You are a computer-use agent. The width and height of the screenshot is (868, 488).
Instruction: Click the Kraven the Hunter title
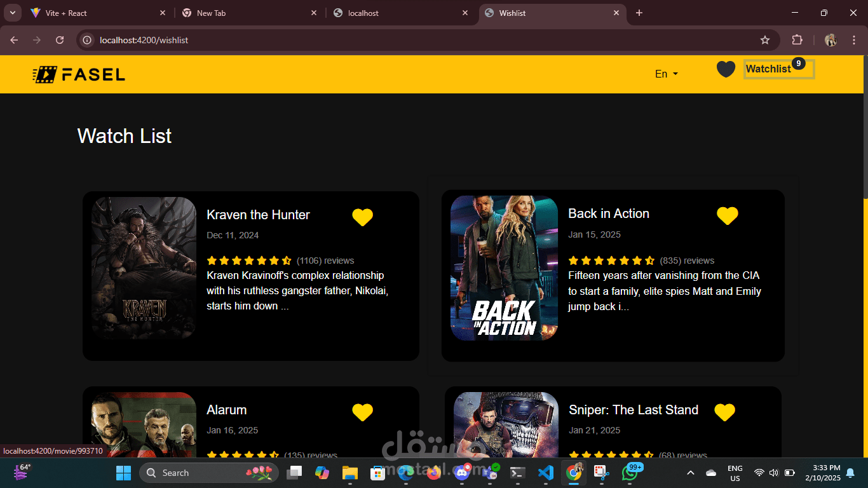(x=258, y=215)
